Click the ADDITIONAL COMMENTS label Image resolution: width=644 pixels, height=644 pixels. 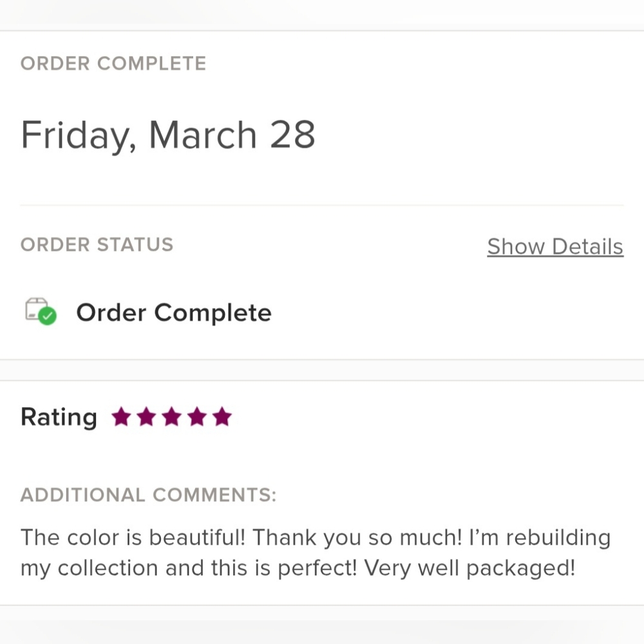click(x=148, y=495)
